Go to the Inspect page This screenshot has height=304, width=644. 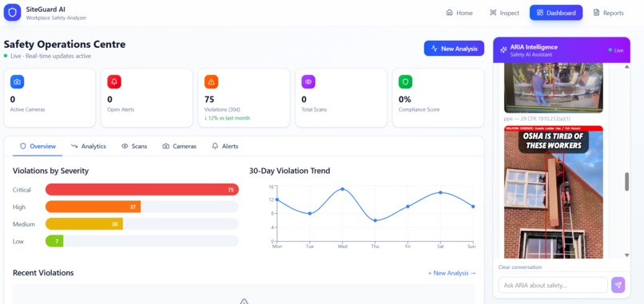[x=504, y=13]
